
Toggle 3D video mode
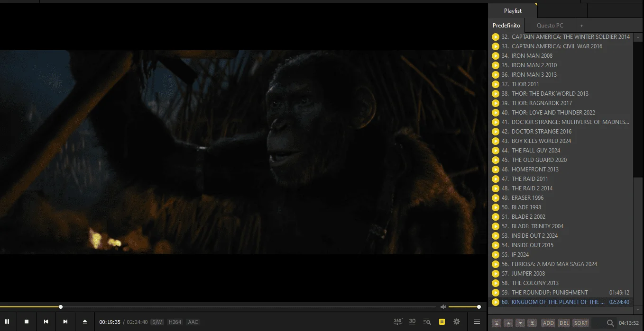click(412, 322)
